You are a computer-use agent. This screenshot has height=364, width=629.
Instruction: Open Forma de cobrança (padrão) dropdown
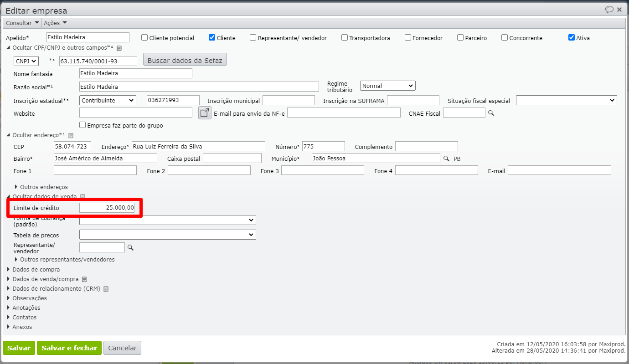click(x=168, y=220)
